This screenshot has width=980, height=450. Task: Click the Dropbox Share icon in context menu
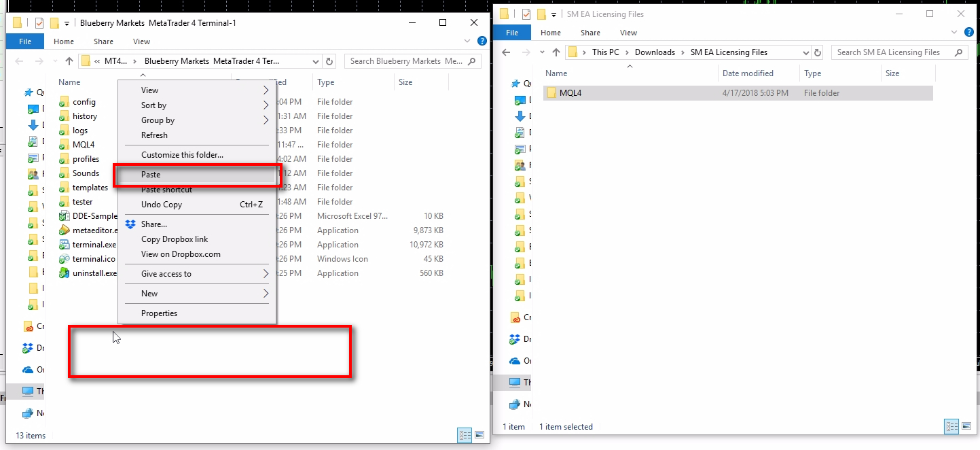point(130,224)
